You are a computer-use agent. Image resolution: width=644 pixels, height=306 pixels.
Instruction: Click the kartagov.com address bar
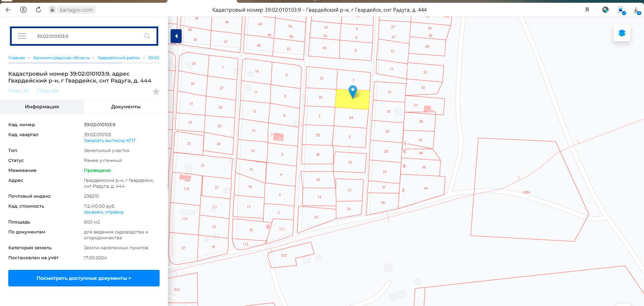pos(76,10)
